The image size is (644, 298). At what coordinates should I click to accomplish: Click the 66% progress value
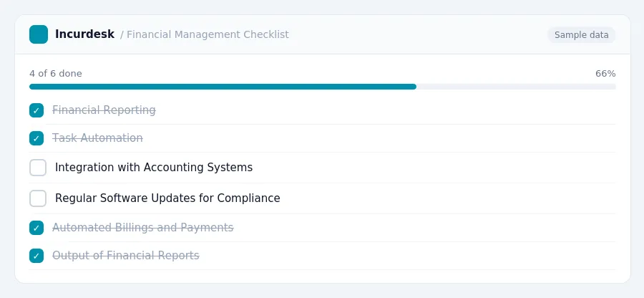click(605, 74)
